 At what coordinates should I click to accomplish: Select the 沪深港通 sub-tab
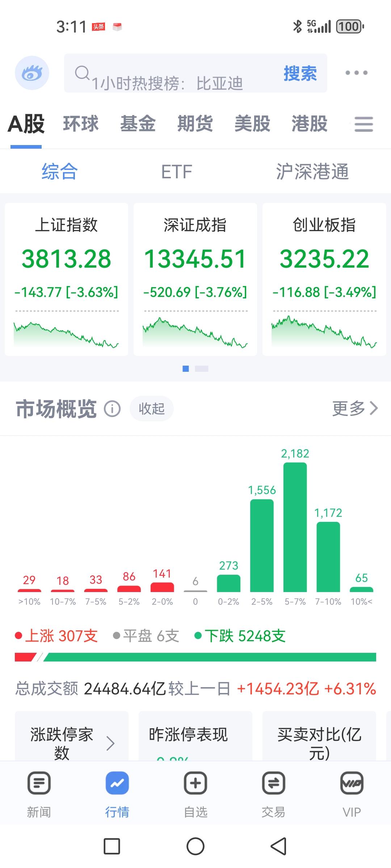point(312,171)
